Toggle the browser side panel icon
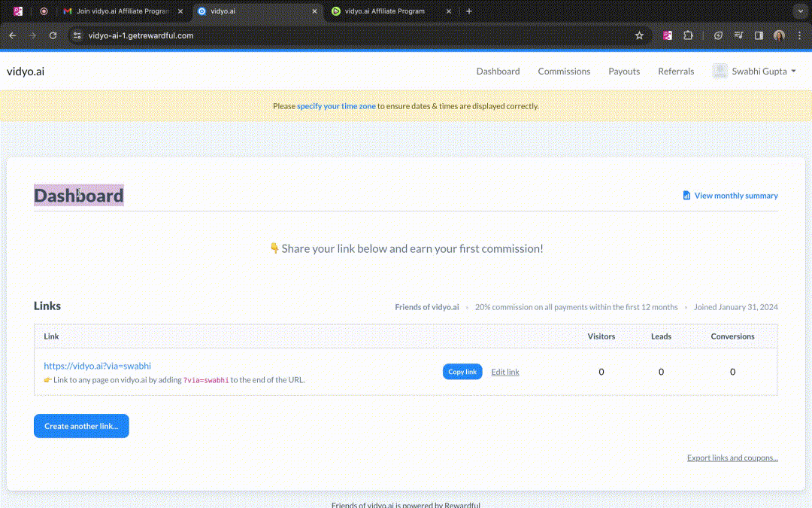 [x=759, y=36]
